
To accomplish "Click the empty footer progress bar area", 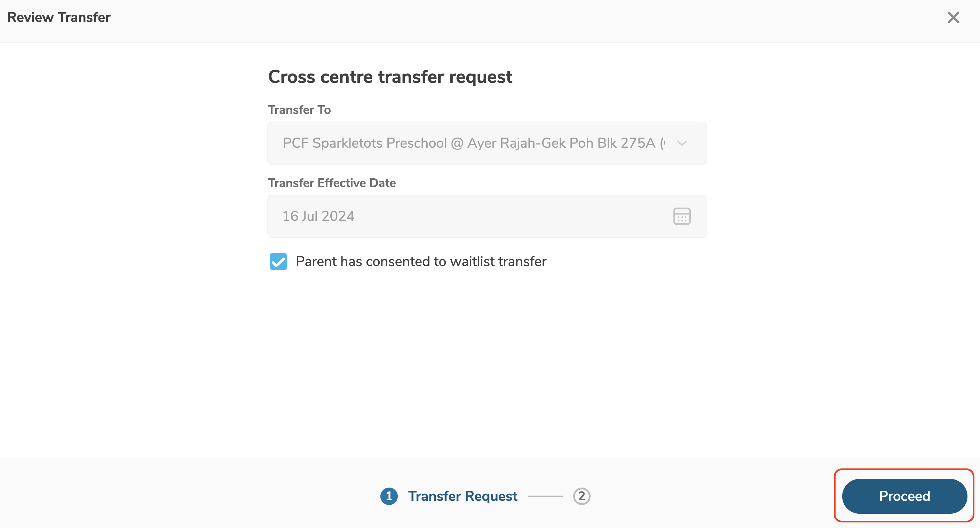I will click(x=190, y=495).
